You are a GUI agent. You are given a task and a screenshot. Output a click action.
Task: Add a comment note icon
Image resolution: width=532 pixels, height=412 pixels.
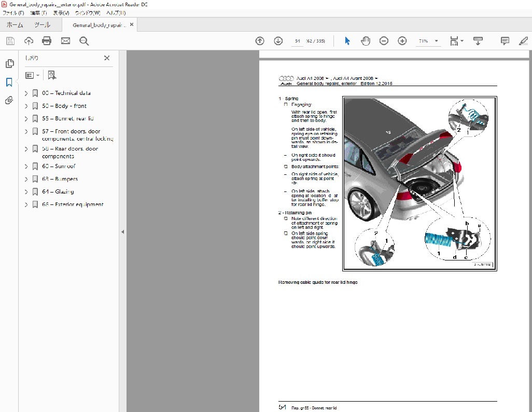coord(505,41)
